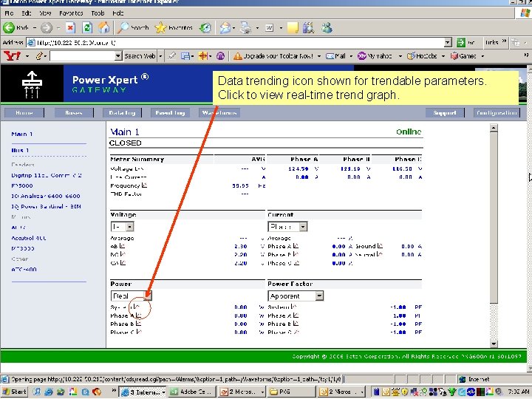Switch to the Data log tab
532x399 pixels.
point(122,112)
